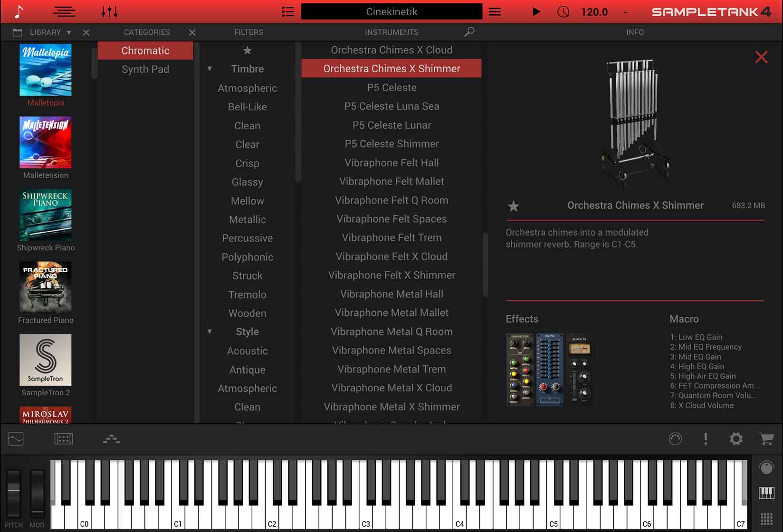Open the mixer faders icon
Screen dimensions: 783x532
[x=110, y=11]
